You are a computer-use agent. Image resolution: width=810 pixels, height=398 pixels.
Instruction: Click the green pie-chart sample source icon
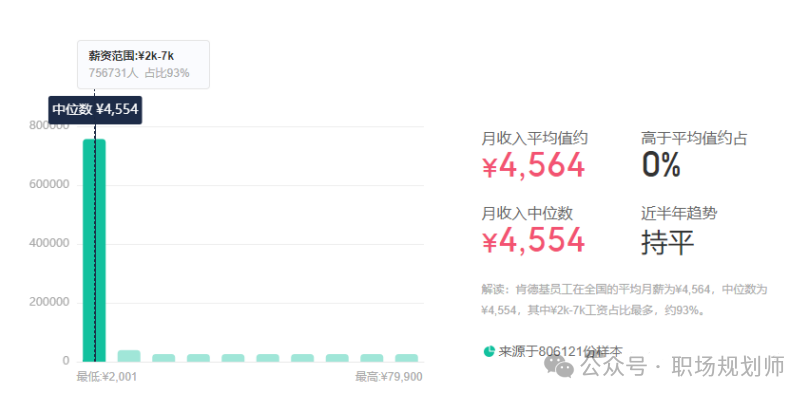click(489, 351)
